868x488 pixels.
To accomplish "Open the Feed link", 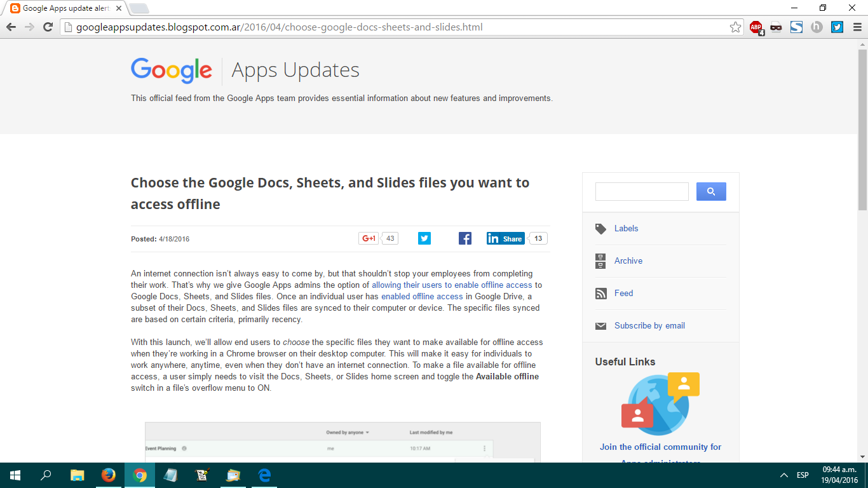I will pyautogui.click(x=623, y=293).
